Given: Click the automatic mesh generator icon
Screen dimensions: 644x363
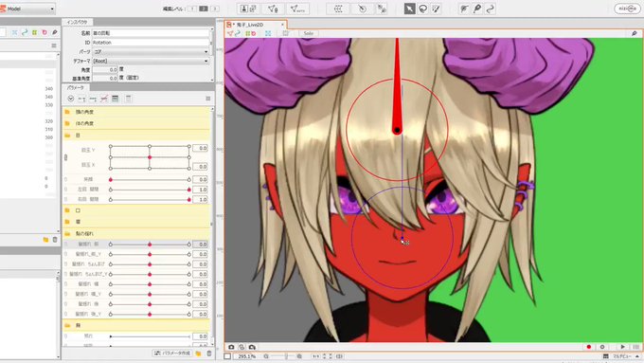Looking at the screenshot, I should tap(297, 9).
